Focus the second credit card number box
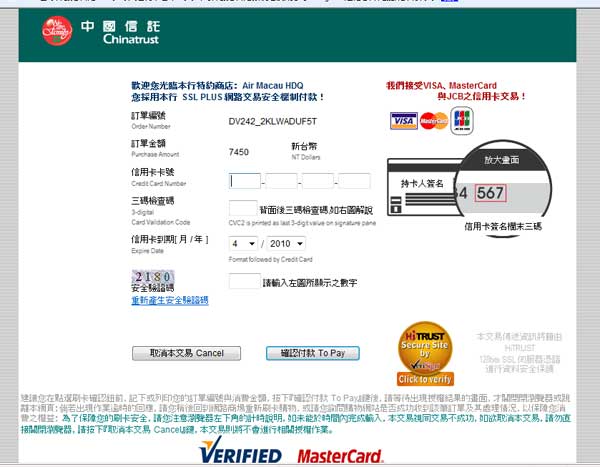This screenshot has height=467, width=600. pos(281,181)
